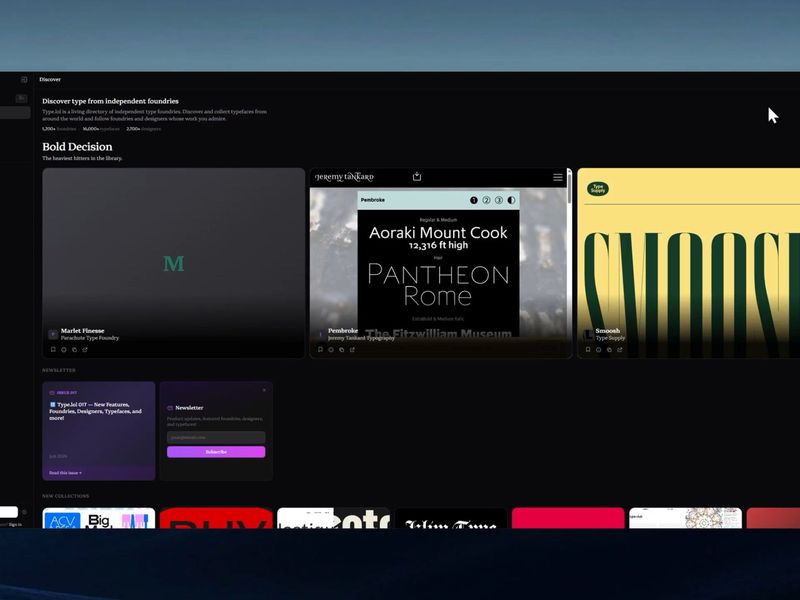Click the newsletter email input field

216,437
